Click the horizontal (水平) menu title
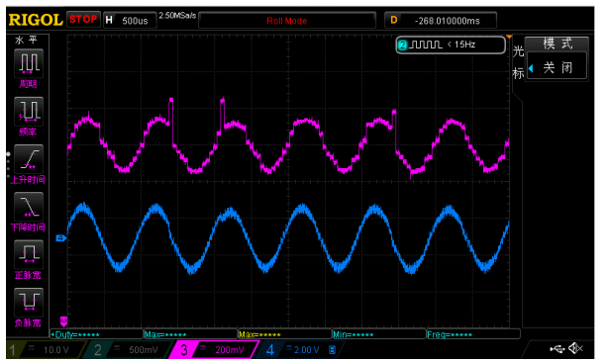The height and width of the screenshot is (364, 608). [27, 40]
